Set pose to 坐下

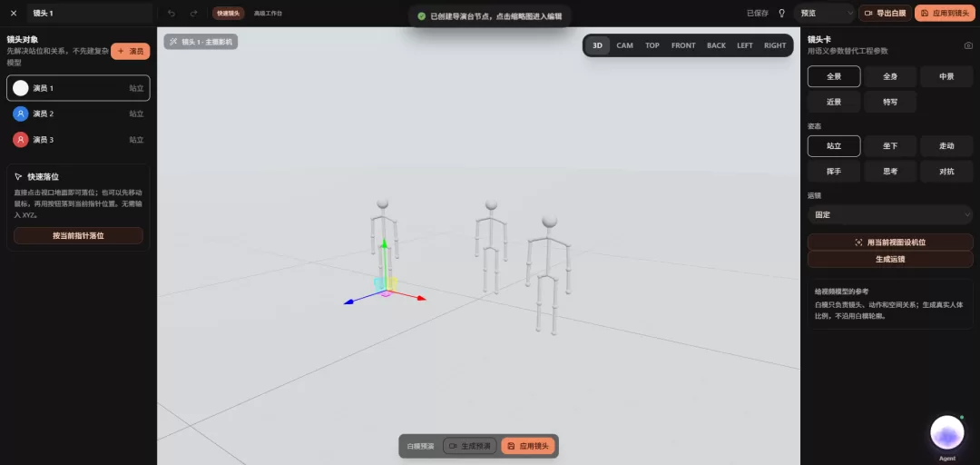click(890, 146)
